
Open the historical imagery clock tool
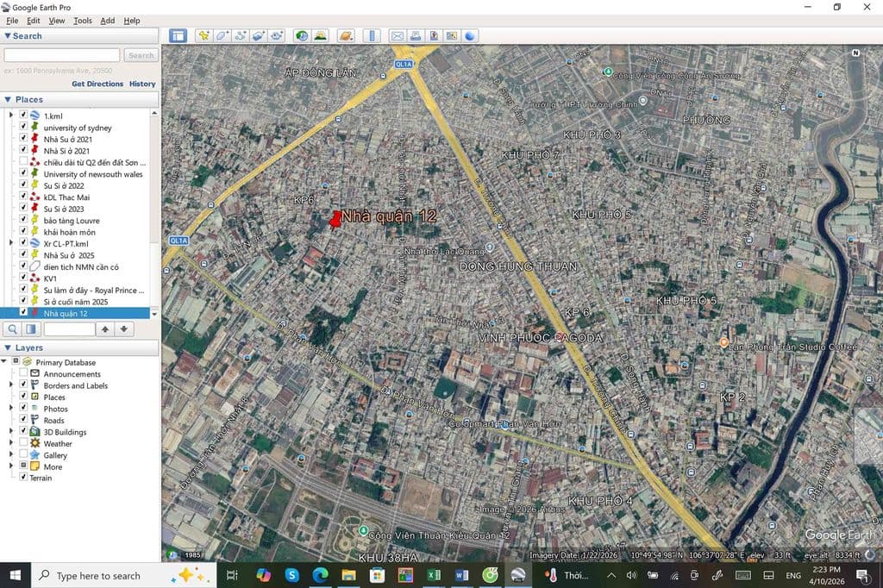point(302,36)
